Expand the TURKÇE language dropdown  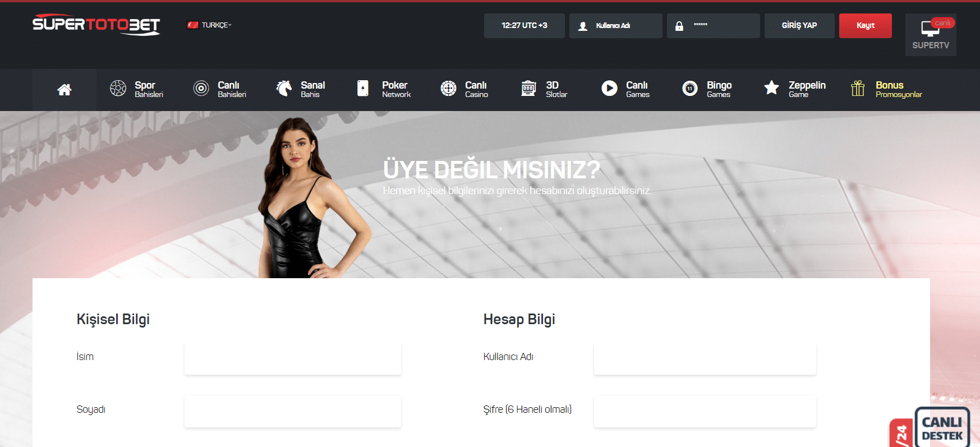[209, 25]
